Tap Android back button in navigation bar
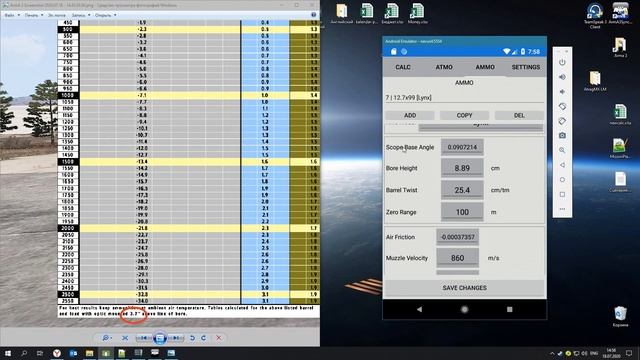The height and width of the screenshot is (360, 640). pos(419,309)
